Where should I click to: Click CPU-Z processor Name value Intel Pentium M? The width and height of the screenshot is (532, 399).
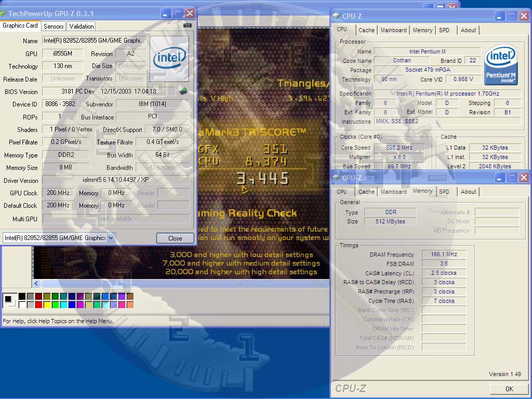[428, 51]
